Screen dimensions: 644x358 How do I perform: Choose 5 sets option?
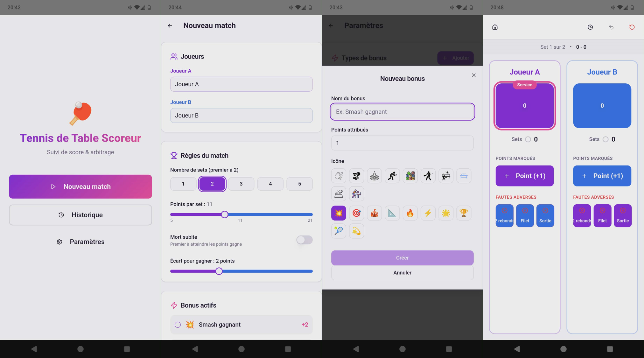click(x=299, y=184)
